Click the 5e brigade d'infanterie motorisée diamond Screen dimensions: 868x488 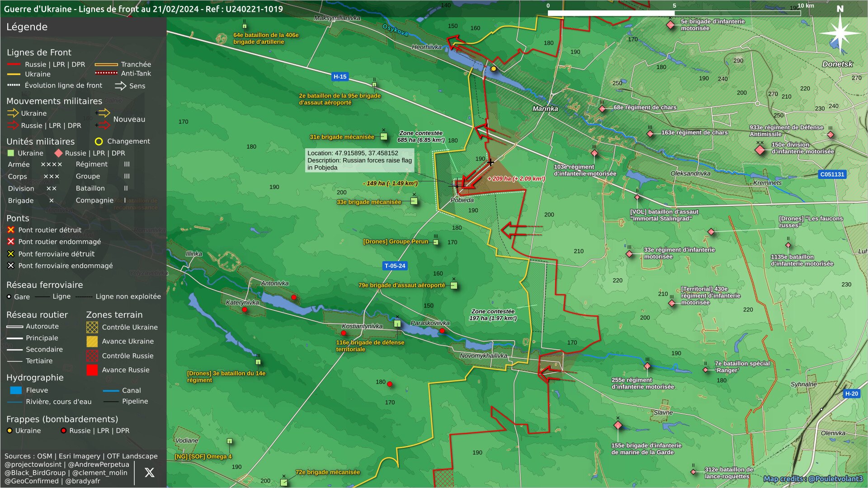tap(670, 25)
